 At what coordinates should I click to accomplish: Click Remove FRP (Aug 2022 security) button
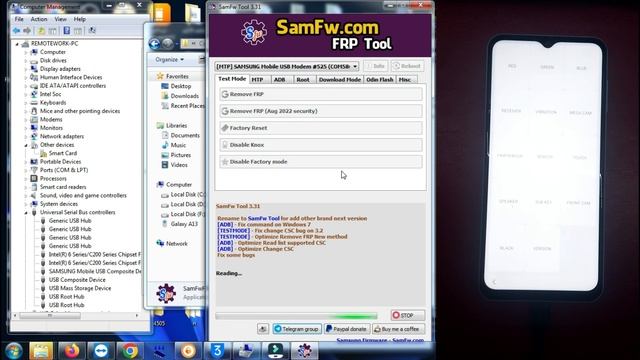(321, 111)
